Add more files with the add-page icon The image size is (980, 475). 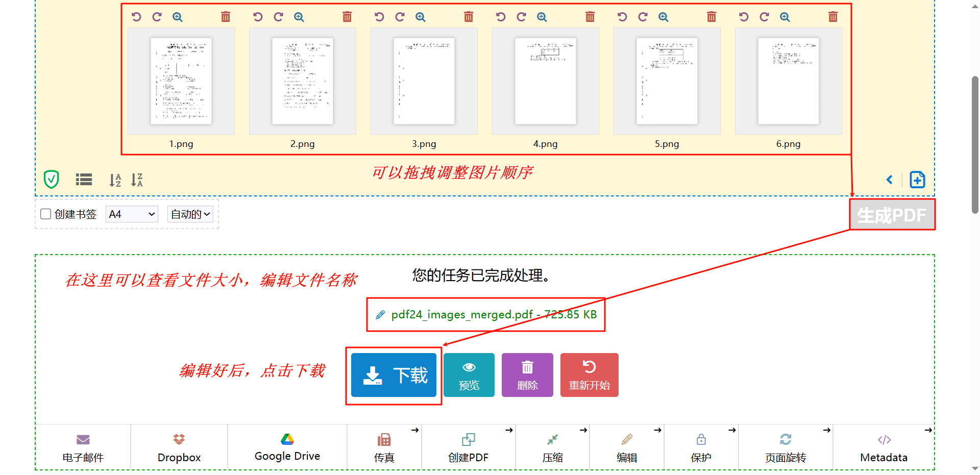click(x=917, y=180)
